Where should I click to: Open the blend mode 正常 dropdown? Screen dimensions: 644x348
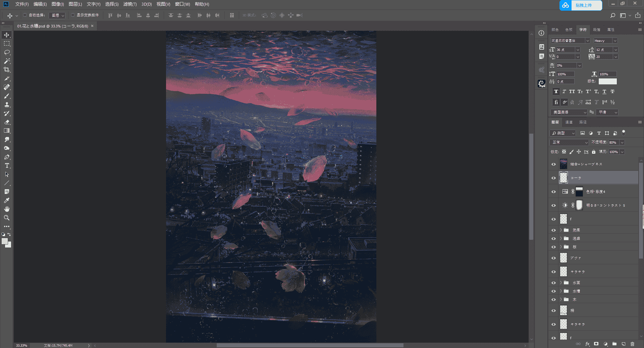(569, 142)
